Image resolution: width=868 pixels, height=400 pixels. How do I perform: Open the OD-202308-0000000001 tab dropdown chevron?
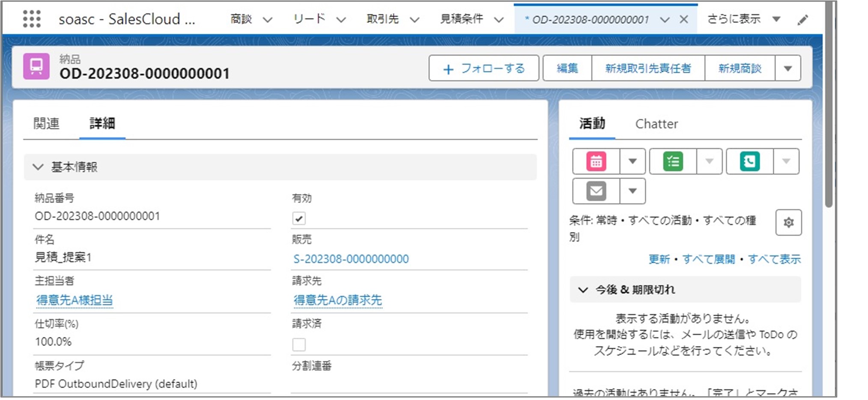coord(665,20)
